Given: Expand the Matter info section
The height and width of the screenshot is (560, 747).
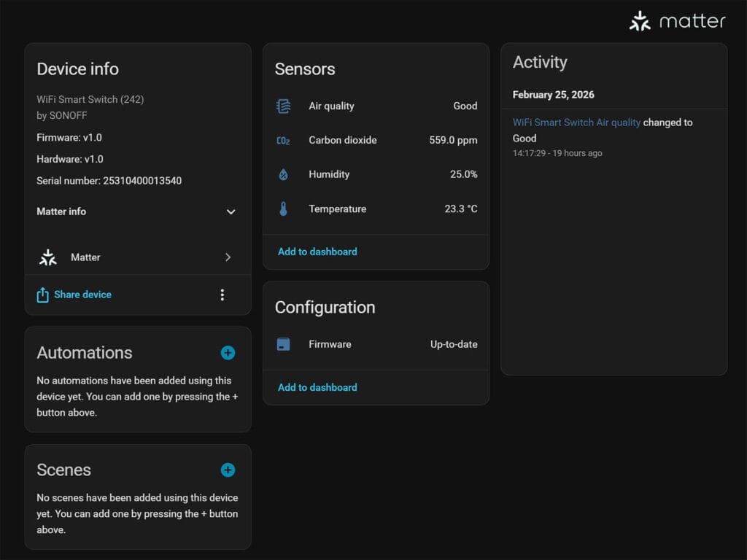Looking at the screenshot, I should pyautogui.click(x=231, y=211).
